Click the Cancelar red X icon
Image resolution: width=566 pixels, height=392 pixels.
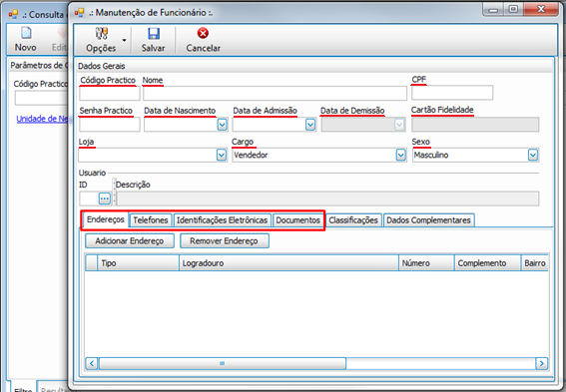pos(203,33)
